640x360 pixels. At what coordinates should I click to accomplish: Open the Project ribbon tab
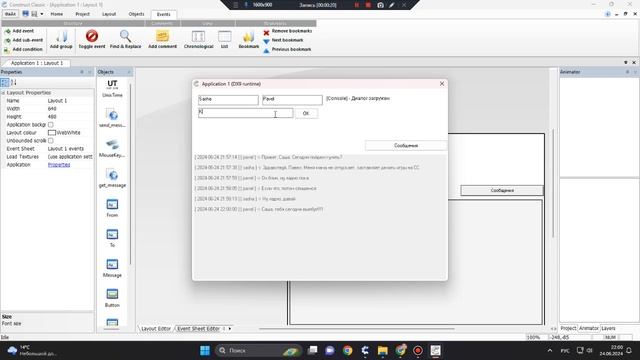(82, 14)
